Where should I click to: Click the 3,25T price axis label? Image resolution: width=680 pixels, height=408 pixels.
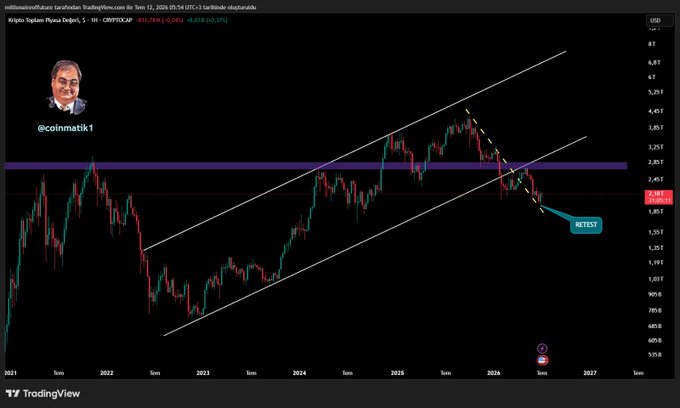pos(655,147)
